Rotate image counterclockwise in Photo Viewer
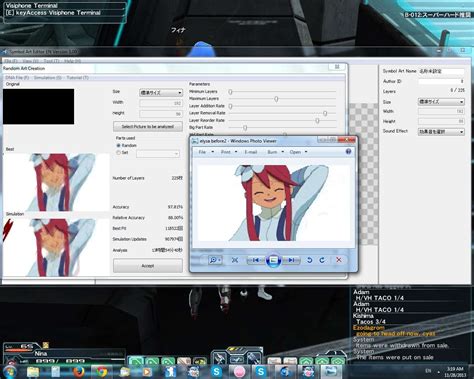Viewport: 474px width, 379px height. [x=309, y=260]
